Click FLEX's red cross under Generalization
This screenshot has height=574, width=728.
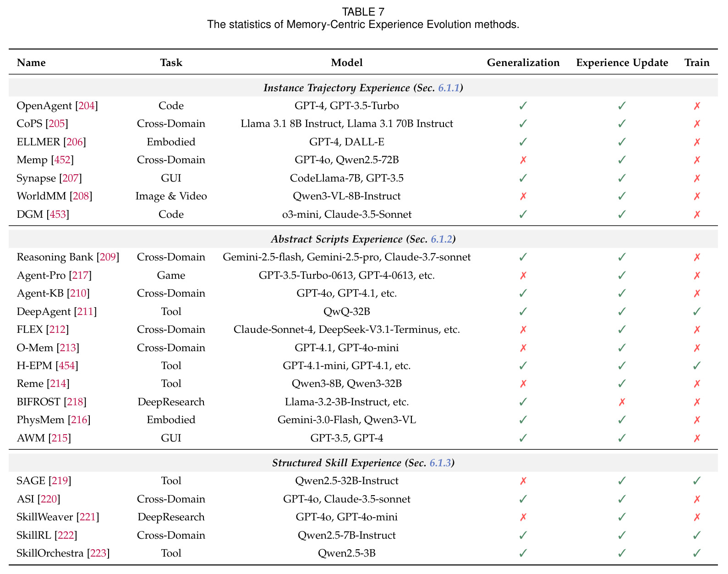[523, 330]
